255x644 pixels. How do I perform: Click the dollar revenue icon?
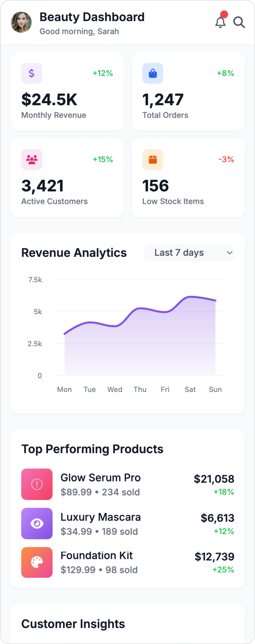point(32,73)
